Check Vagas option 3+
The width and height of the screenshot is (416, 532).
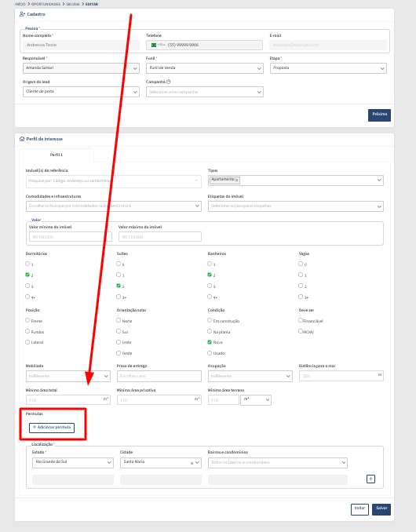coord(301,297)
